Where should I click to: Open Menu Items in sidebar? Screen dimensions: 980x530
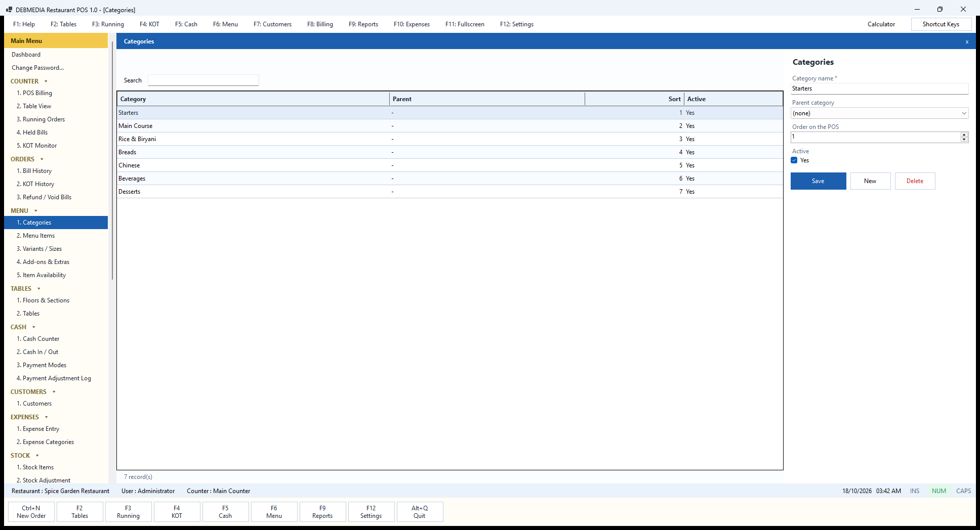click(56, 236)
